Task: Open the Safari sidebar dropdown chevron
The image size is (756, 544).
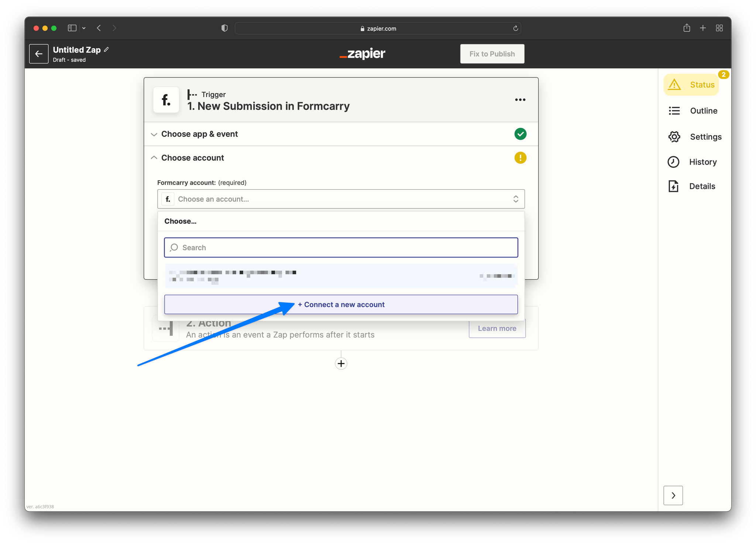Action: coord(84,28)
